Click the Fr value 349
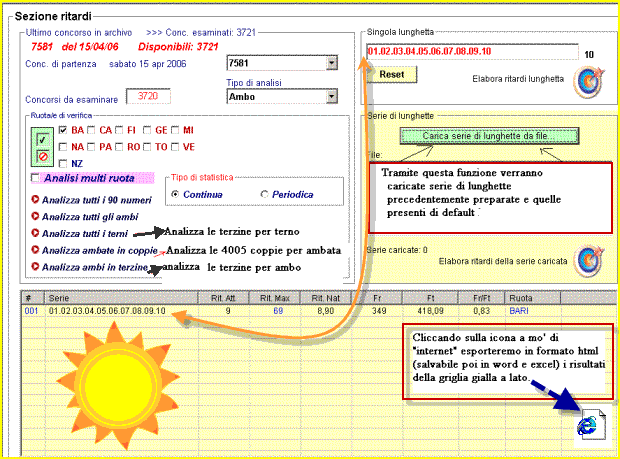The height and width of the screenshot is (459, 620). pyautogui.click(x=379, y=311)
